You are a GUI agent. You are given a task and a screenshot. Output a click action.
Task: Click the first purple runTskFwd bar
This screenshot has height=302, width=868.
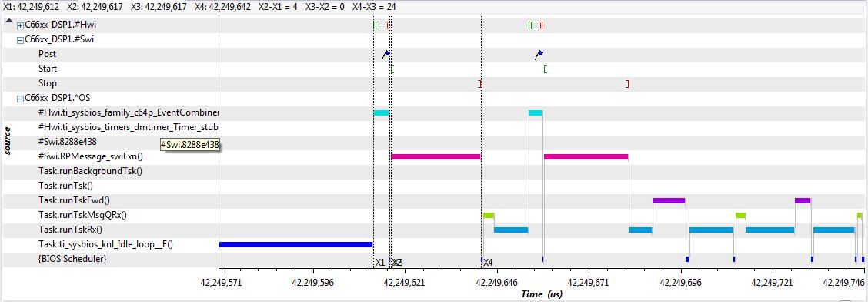click(669, 200)
